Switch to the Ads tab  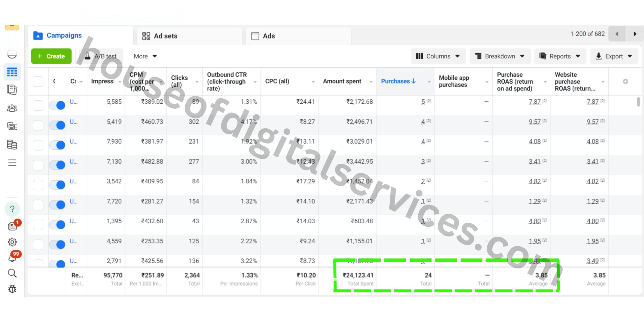pyautogui.click(x=298, y=36)
